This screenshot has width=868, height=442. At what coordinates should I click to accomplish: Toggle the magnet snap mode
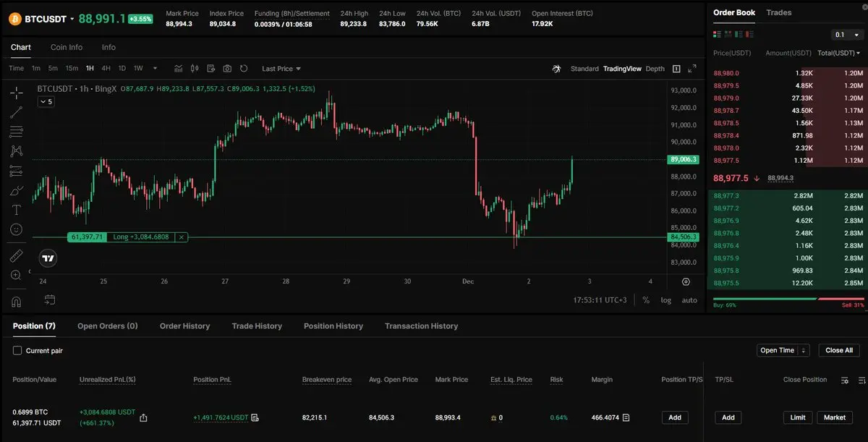pyautogui.click(x=16, y=301)
